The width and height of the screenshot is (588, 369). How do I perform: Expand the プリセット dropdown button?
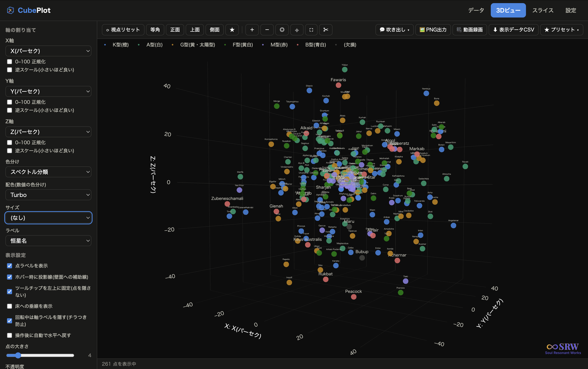pos(562,30)
